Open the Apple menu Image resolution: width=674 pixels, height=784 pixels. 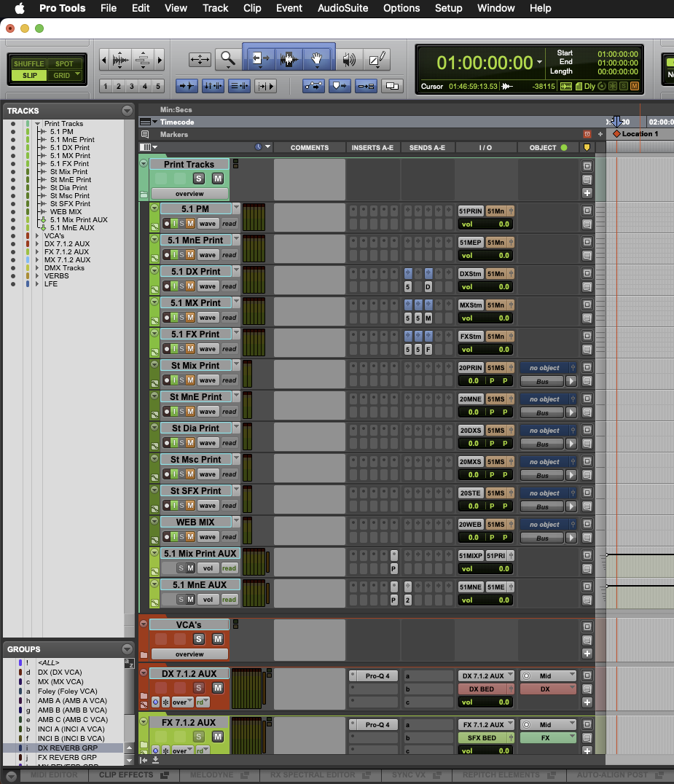[x=20, y=8]
